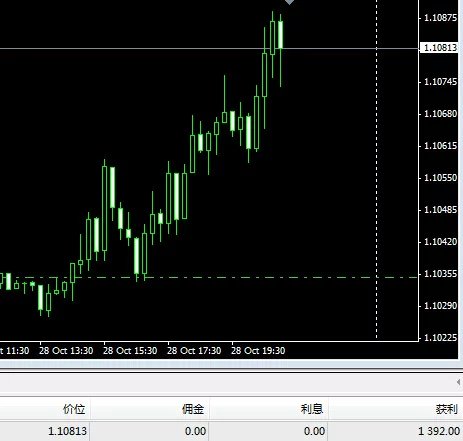Click the 1.10550 price scale label
The height and width of the screenshot is (441, 463).
[x=440, y=178]
